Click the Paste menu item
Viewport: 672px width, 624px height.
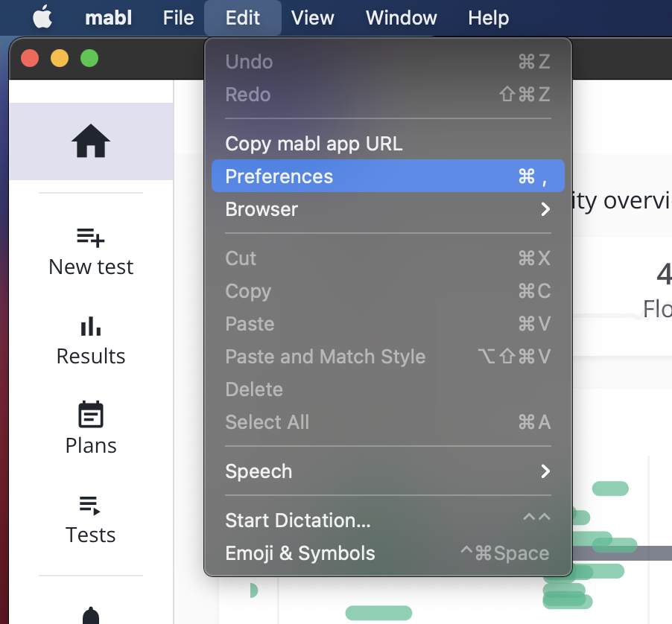388,324
